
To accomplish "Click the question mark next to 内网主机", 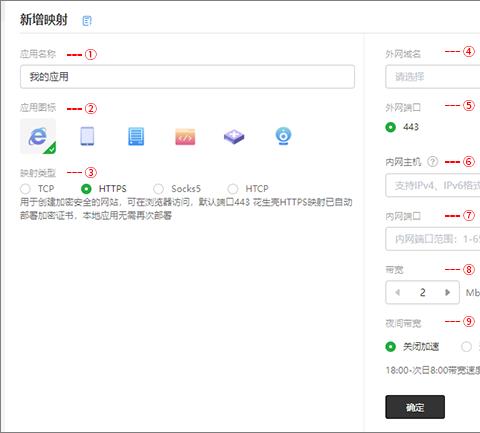I will coord(432,162).
